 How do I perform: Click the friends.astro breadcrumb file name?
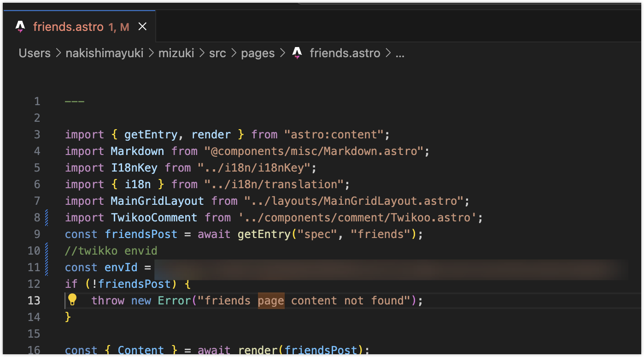pos(345,53)
